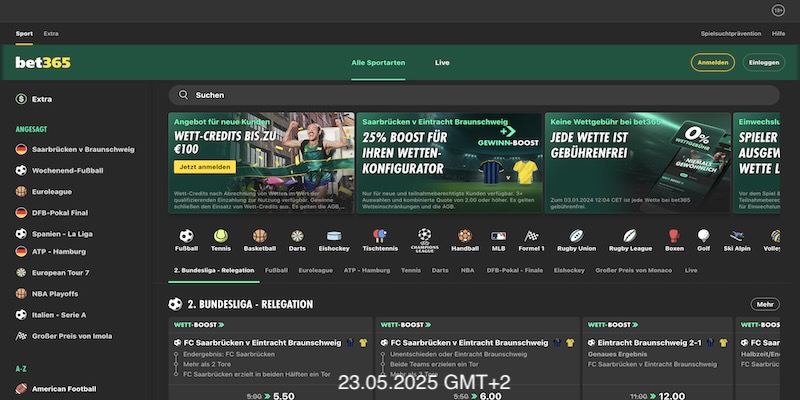Choose the Formel 1 flag icon
The width and height of the screenshot is (800, 400).
(531, 236)
